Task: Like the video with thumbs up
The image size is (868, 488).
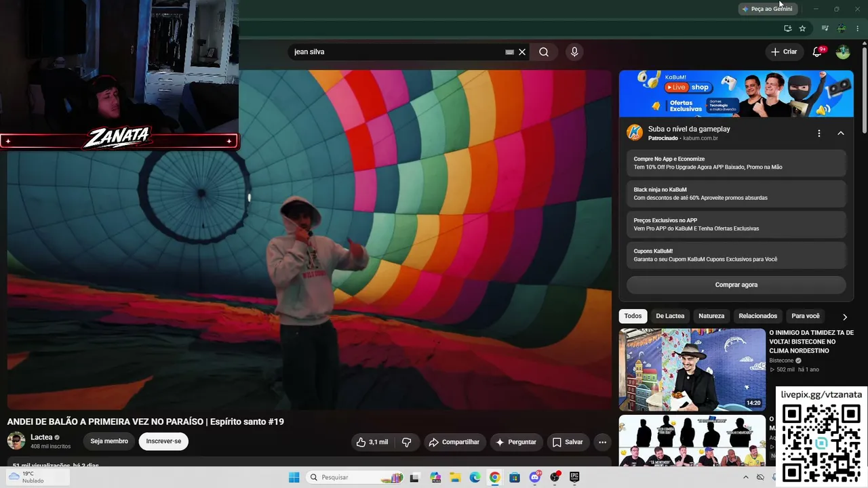Action: (372, 442)
